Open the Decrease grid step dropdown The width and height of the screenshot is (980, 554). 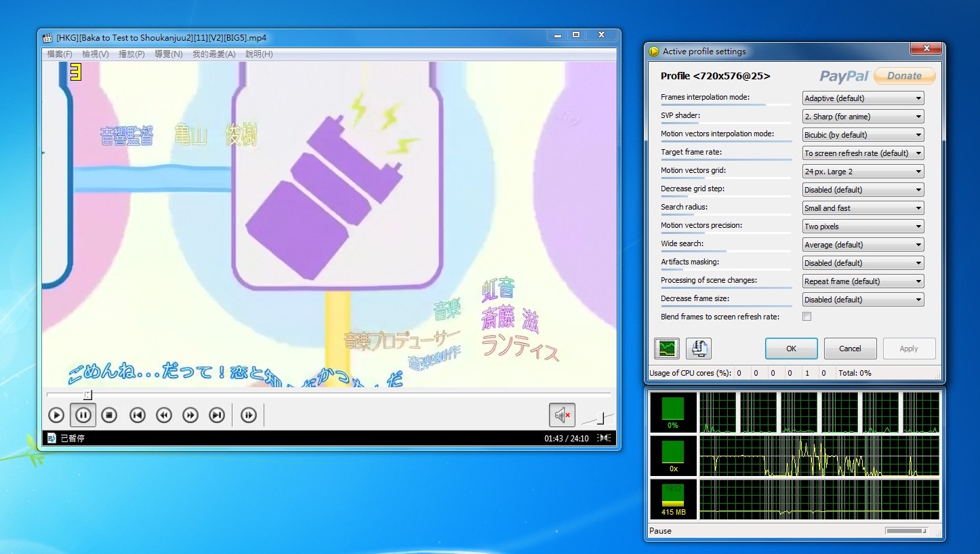tap(863, 190)
